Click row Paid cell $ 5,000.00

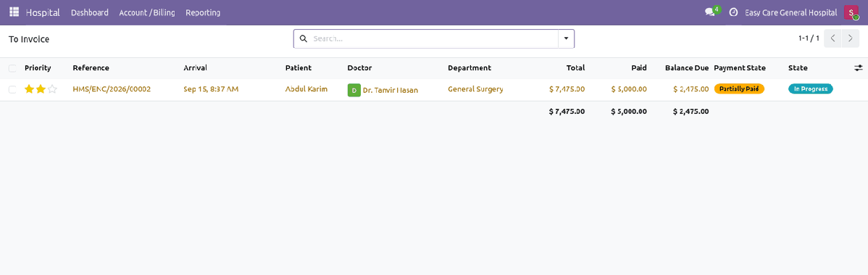tap(629, 89)
